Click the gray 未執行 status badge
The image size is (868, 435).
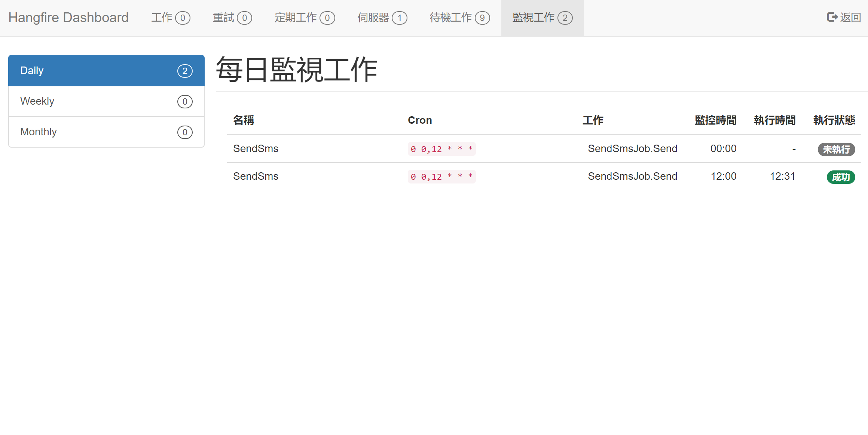pos(836,149)
